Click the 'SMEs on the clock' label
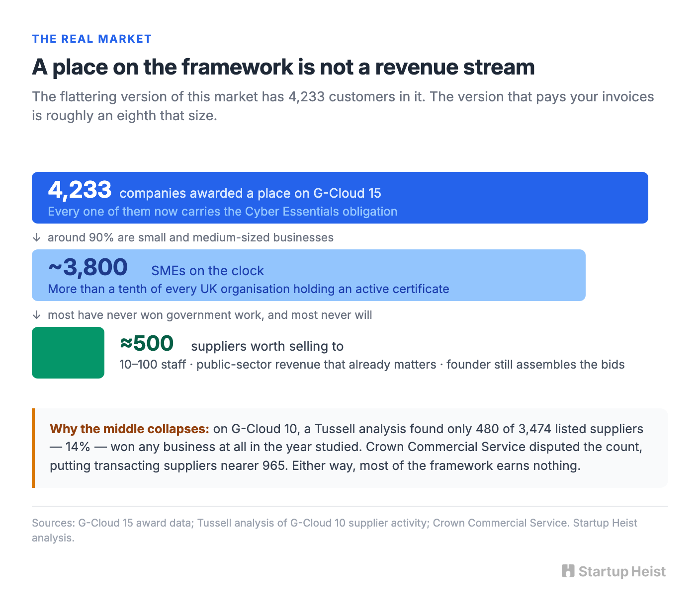The image size is (700, 614). (x=207, y=271)
